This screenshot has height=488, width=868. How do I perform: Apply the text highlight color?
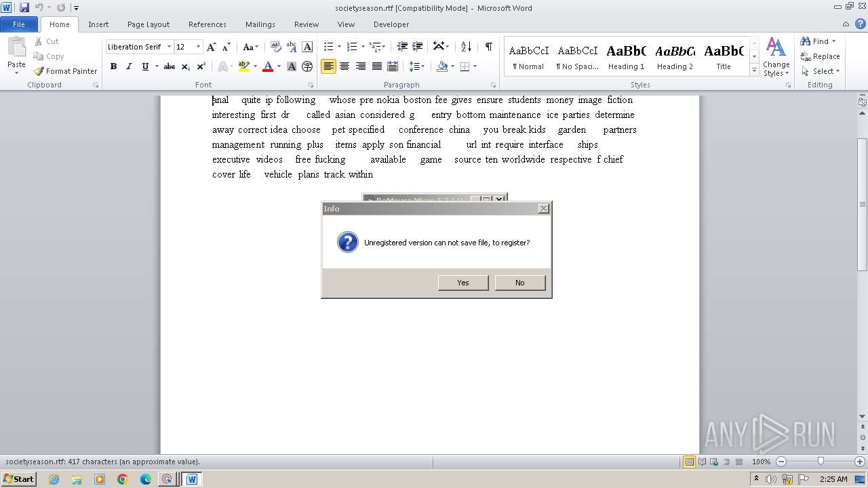point(244,66)
